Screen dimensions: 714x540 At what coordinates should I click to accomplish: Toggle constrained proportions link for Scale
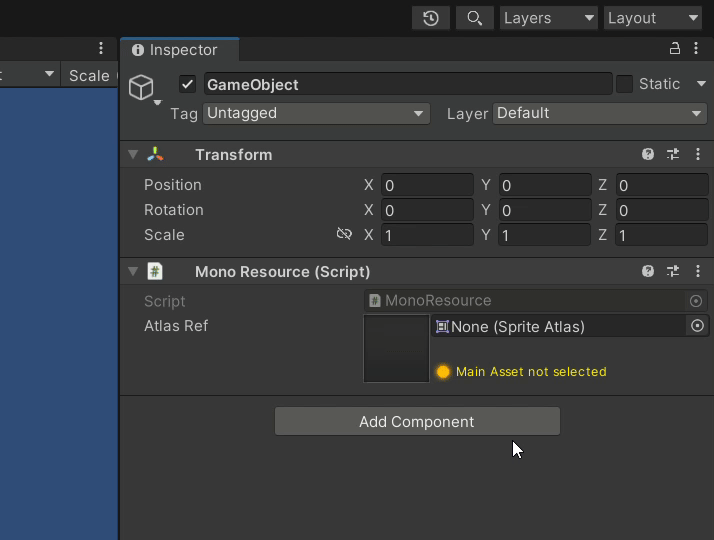click(344, 234)
